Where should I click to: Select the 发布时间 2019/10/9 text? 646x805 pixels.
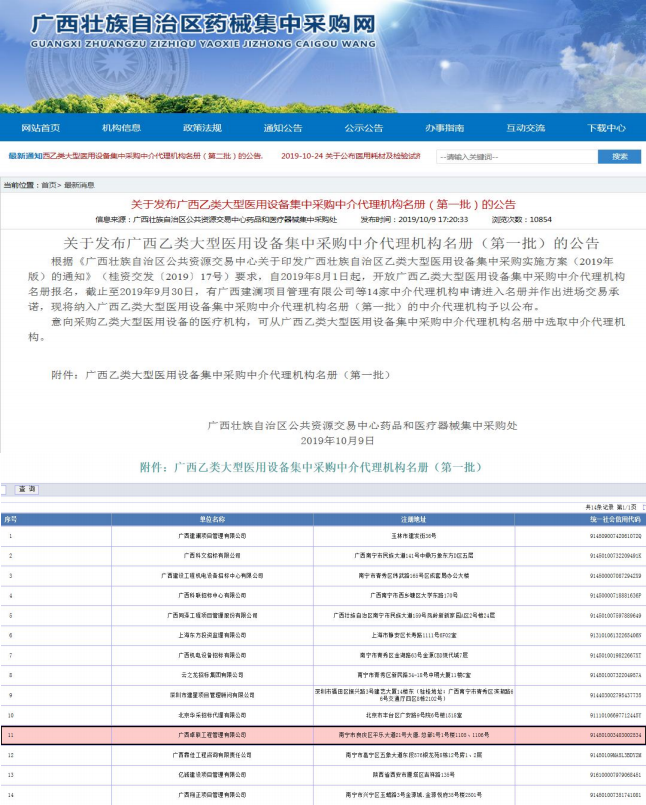(x=414, y=219)
